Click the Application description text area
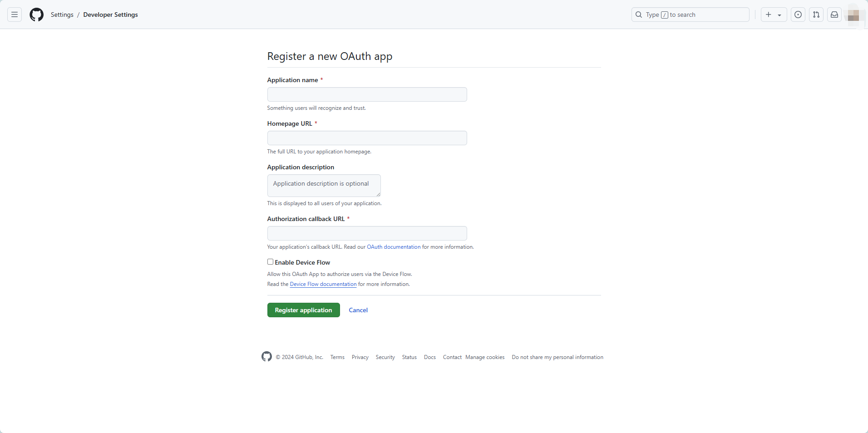 (324, 185)
